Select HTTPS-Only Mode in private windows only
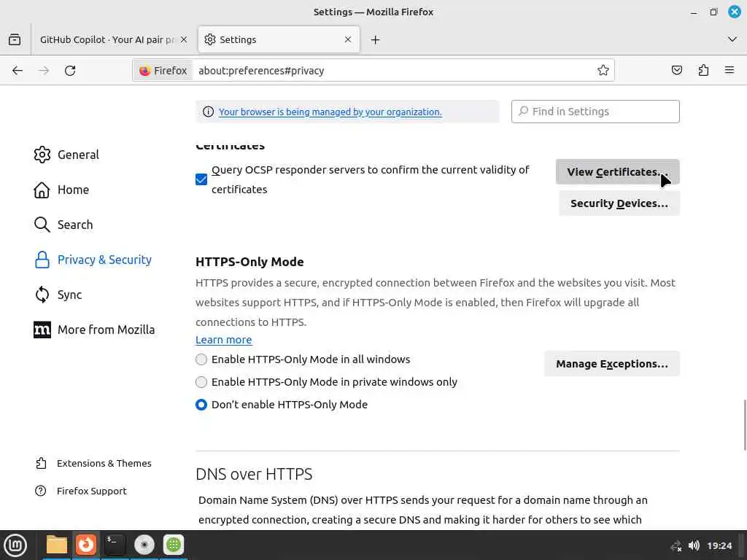 [x=201, y=382]
